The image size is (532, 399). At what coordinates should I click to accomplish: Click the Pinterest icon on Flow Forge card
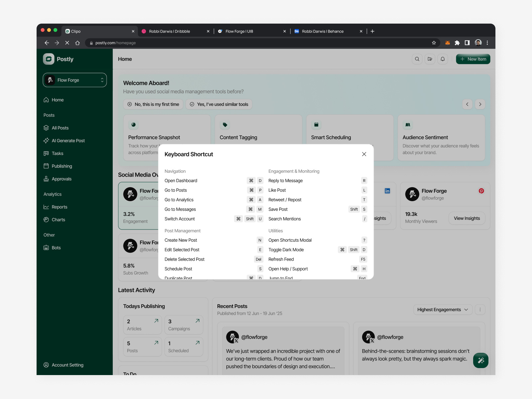(481, 191)
